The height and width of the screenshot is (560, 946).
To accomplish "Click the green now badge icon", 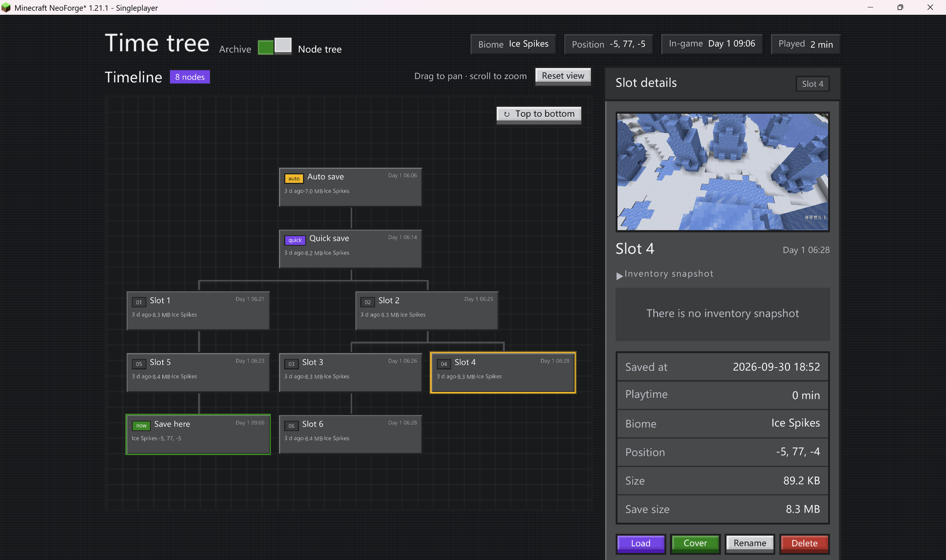I will tap(141, 426).
